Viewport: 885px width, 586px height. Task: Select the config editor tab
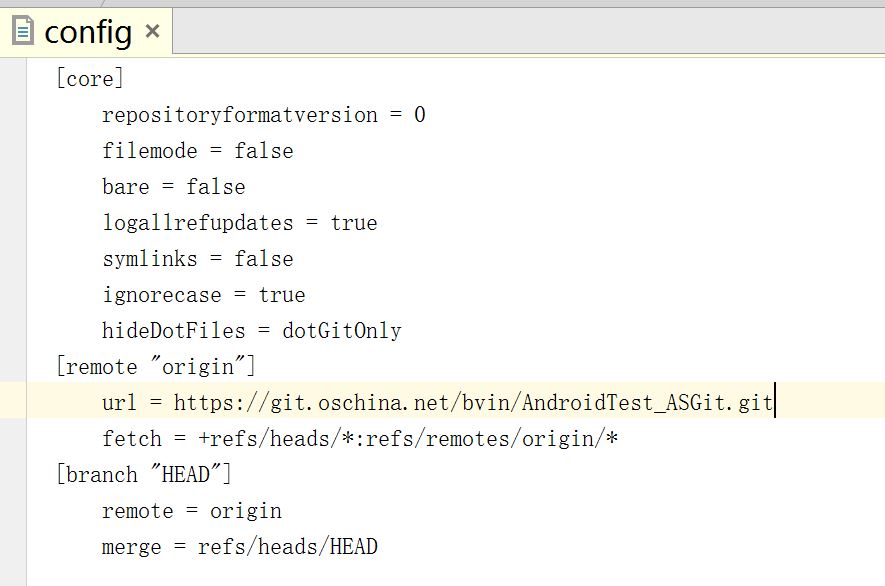tap(88, 32)
